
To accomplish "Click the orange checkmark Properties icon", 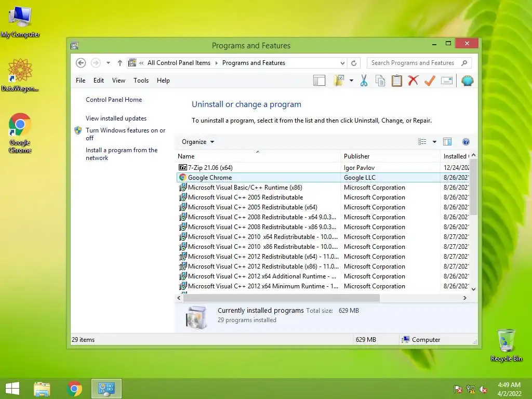I will [x=430, y=81].
